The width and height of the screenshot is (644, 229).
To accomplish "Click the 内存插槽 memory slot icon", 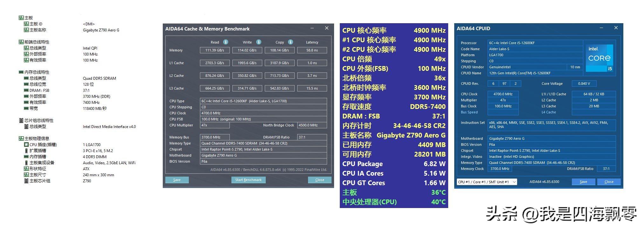I will click(x=26, y=157).
